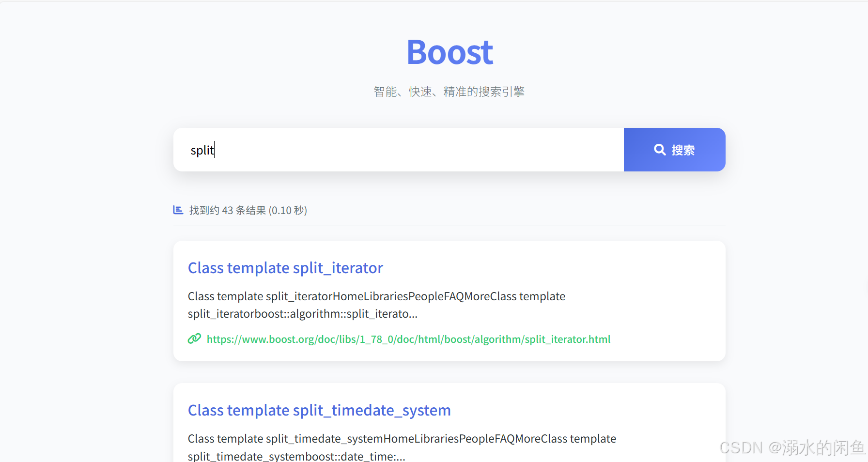Click the tagline "智能、快速、精准的搜索引擎"

(x=449, y=92)
